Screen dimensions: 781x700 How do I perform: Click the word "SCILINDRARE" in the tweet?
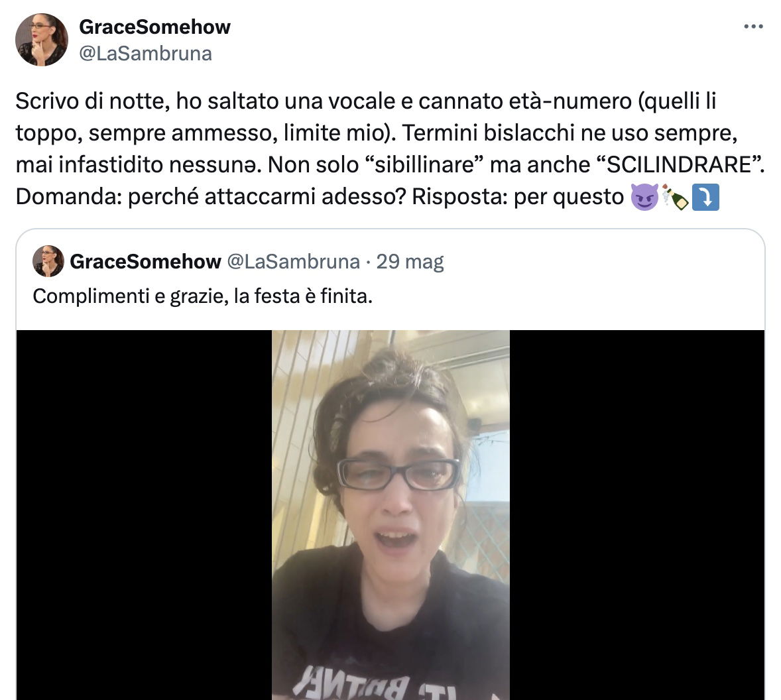click(679, 165)
